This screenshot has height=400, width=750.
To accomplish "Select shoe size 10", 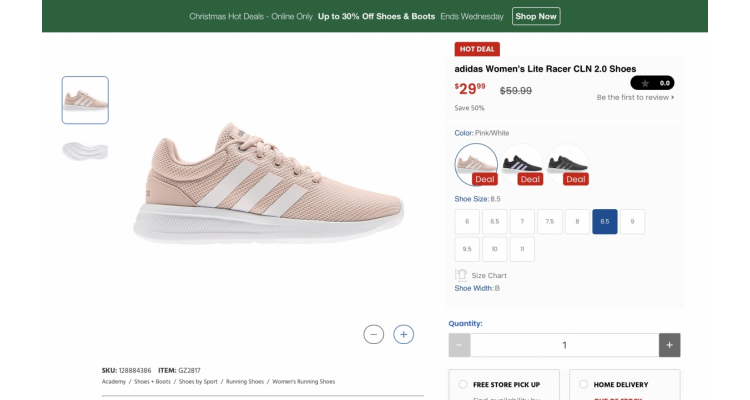I will (x=495, y=249).
